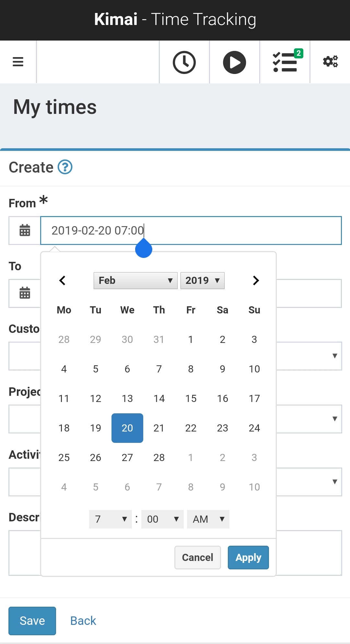Save the new time entry
The image size is (350, 644).
point(32,620)
